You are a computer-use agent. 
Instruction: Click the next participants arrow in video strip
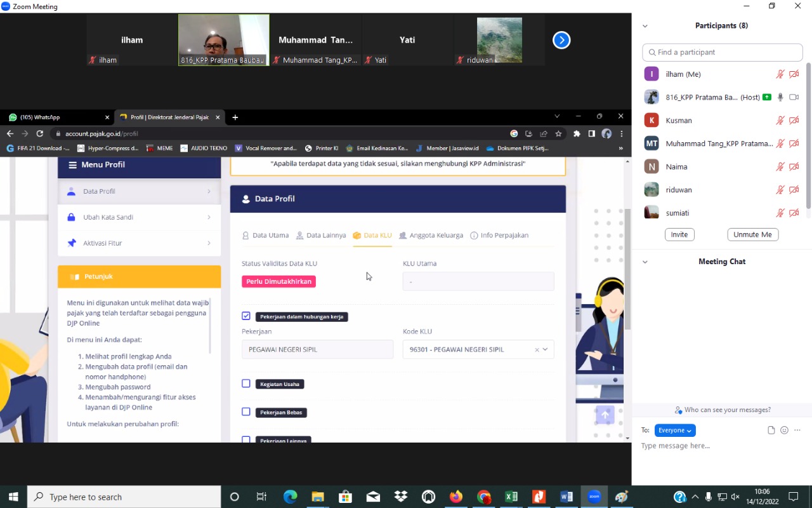(x=561, y=40)
